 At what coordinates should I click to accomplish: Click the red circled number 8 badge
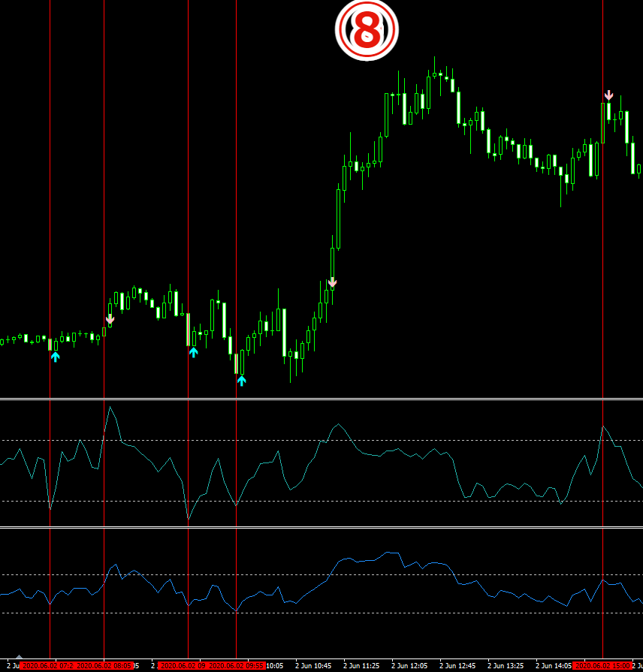367,29
